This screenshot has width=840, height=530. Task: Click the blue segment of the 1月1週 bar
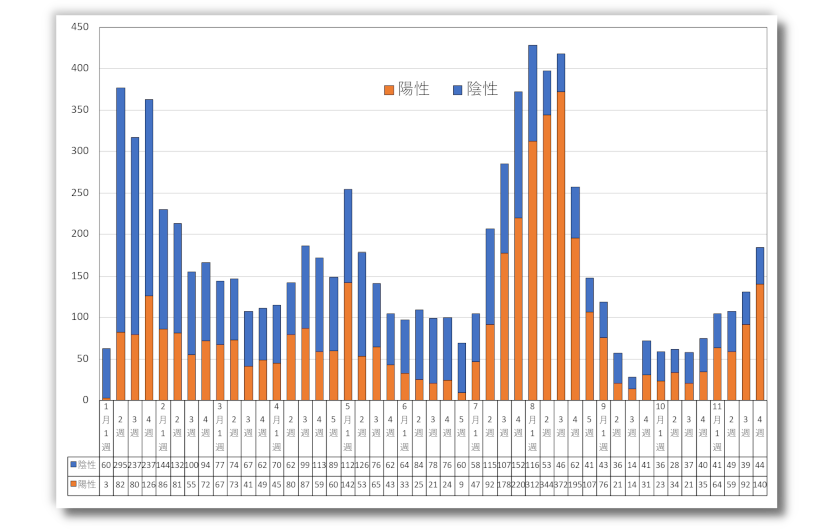(x=106, y=373)
